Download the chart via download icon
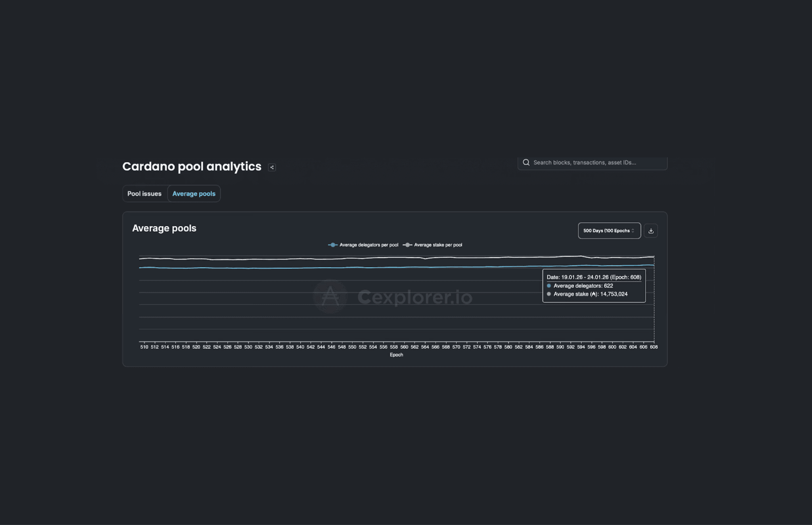812x525 pixels. 651,231
